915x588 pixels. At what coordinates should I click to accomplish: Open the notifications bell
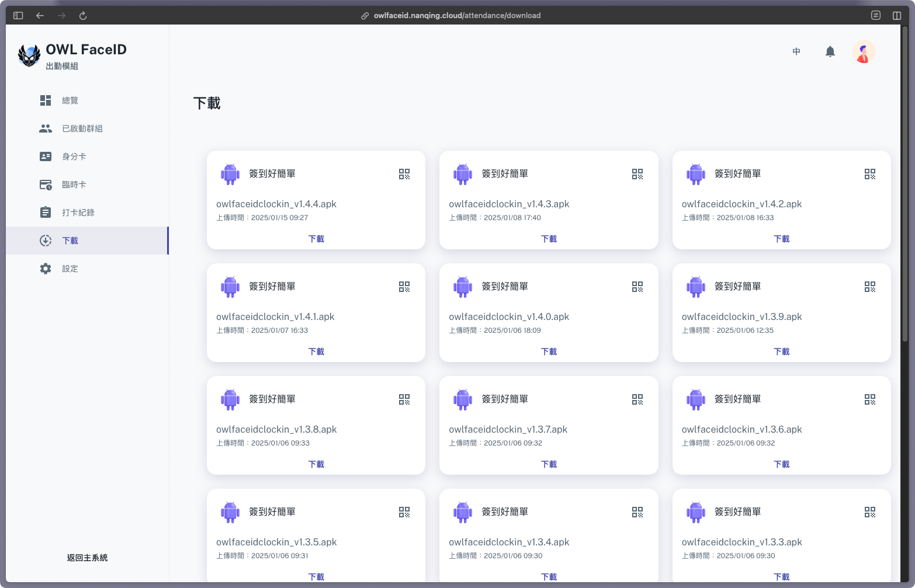[x=830, y=51]
